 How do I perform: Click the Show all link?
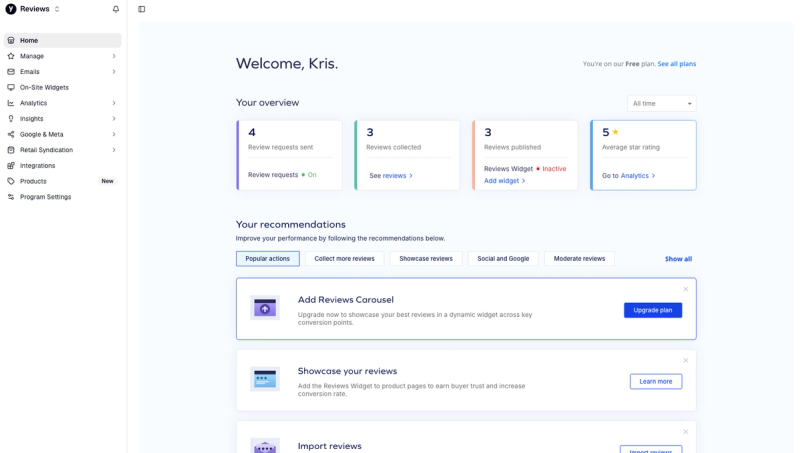678,259
